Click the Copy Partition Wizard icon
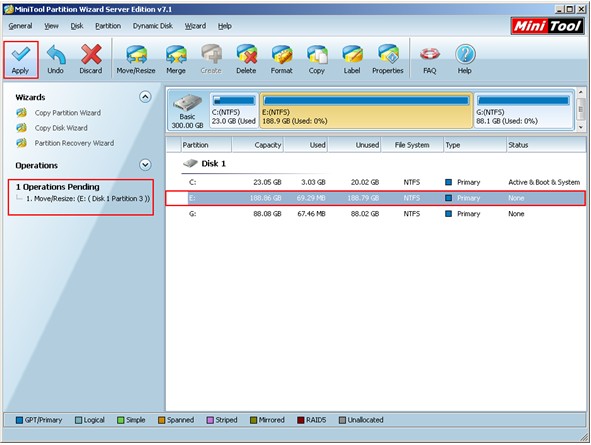The height and width of the screenshot is (445, 591). coord(21,113)
